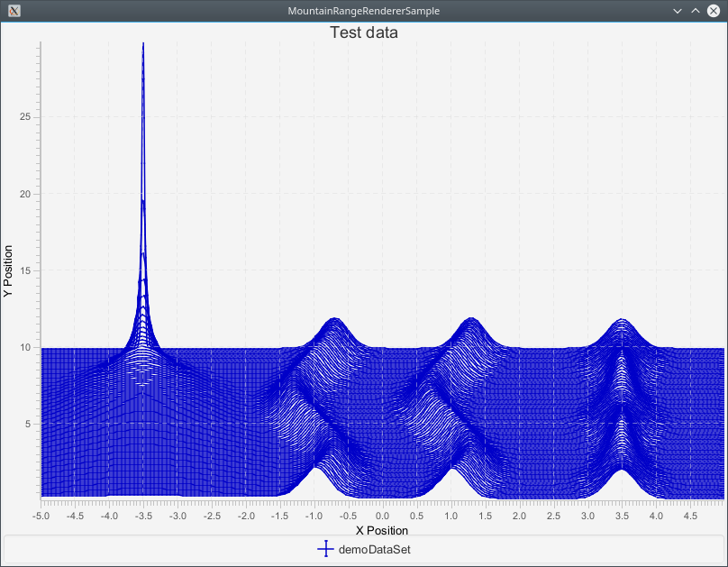This screenshot has height=567, width=728.
Task: Click the 'Test data' chart title
Action: pyautogui.click(x=364, y=32)
